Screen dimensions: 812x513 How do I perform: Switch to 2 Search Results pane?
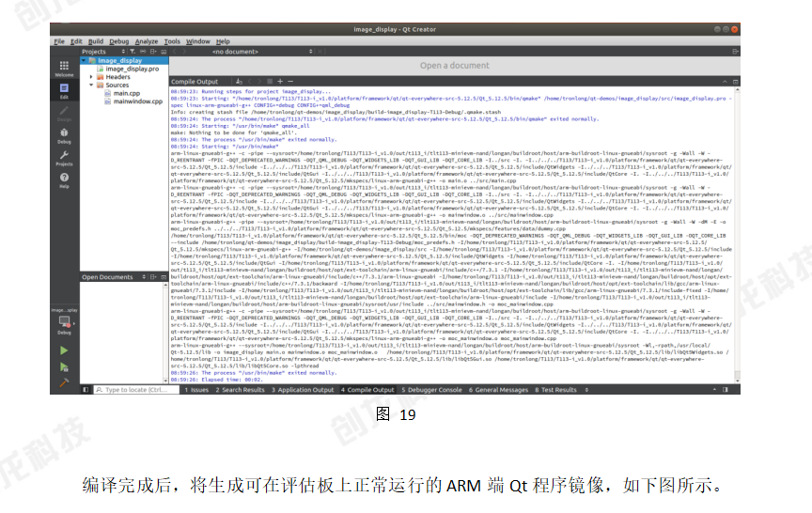point(240,390)
